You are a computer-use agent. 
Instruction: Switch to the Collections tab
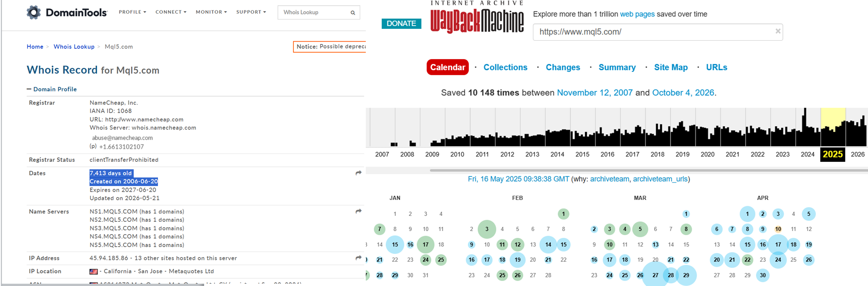(x=505, y=67)
